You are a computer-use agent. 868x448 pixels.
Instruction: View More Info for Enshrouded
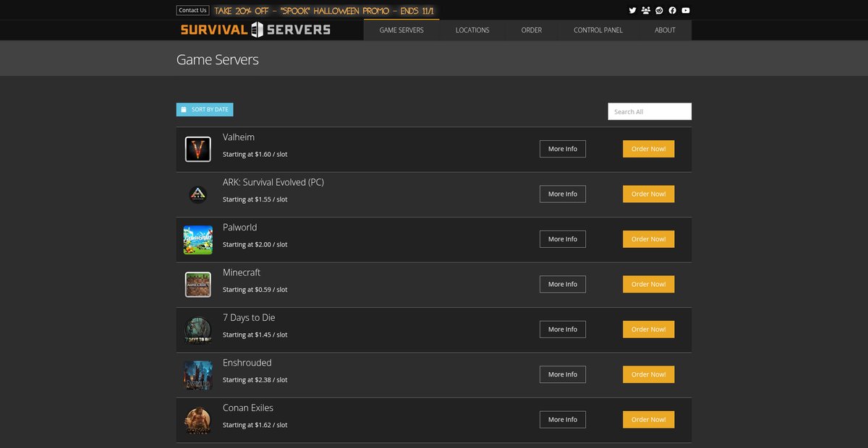pyautogui.click(x=563, y=374)
